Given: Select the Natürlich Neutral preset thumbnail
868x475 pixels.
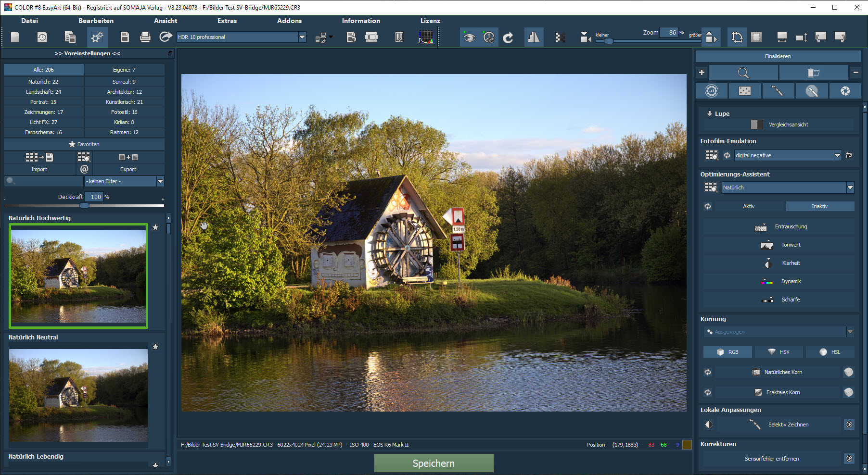Looking at the screenshot, I should [78, 395].
